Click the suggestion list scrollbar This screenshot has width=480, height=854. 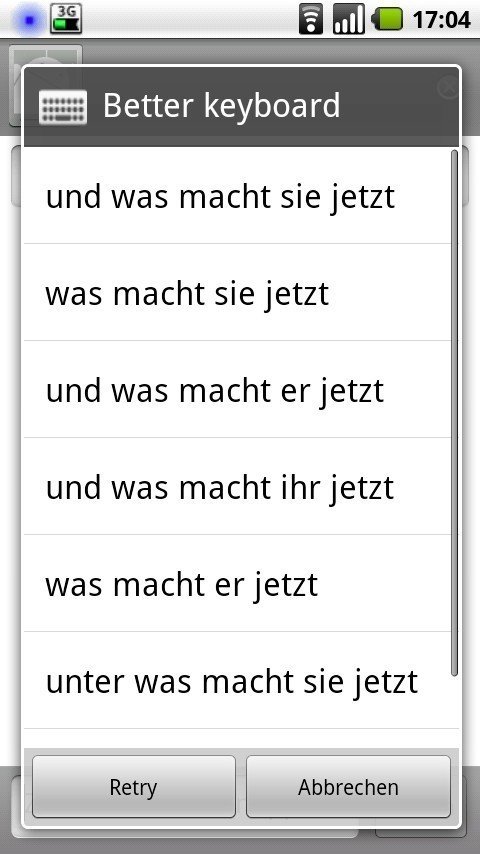(455, 413)
